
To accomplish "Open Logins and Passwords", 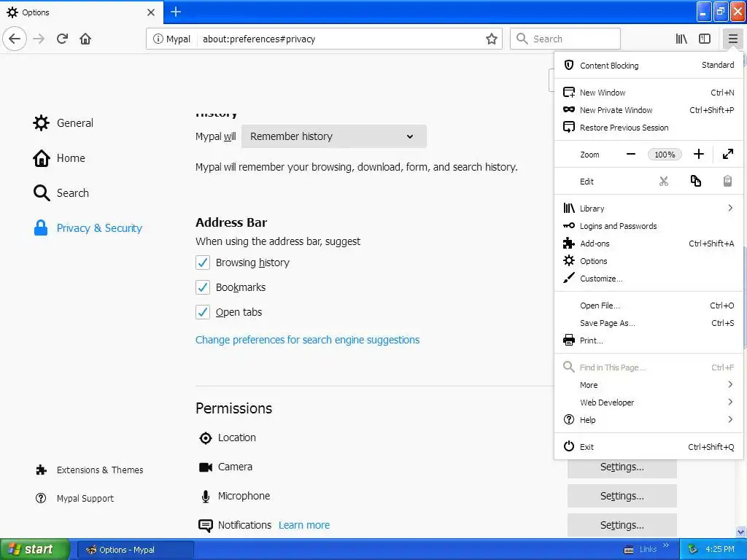I will [x=649, y=226].
